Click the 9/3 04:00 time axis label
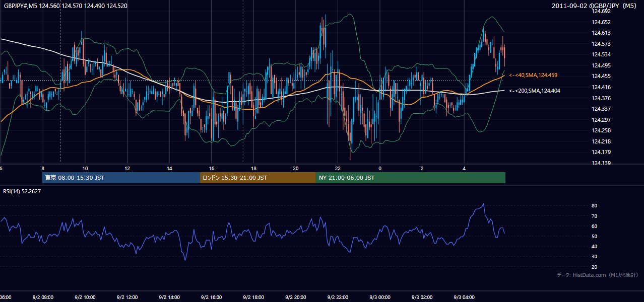 464,297
